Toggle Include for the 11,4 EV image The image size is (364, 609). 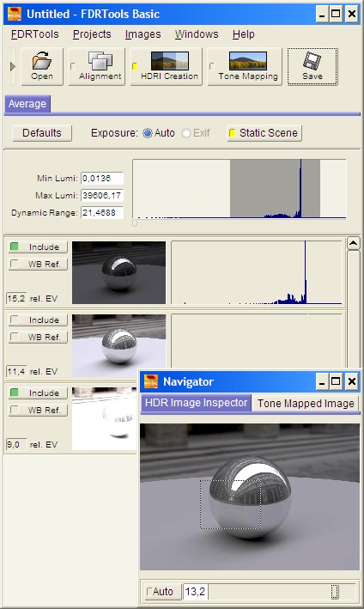click(38, 320)
